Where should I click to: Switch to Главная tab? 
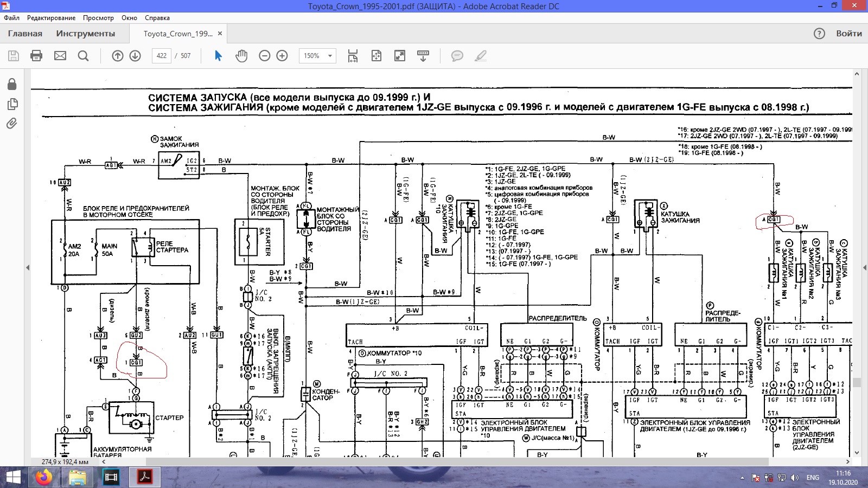pyautogui.click(x=25, y=33)
